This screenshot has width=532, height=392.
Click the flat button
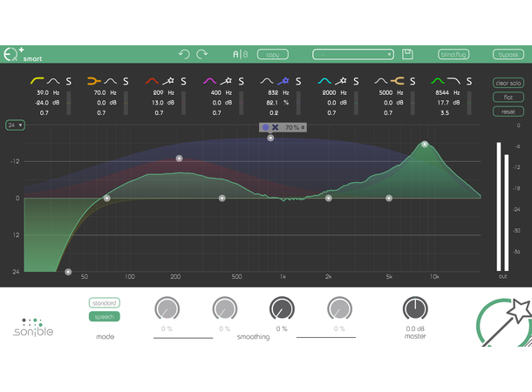[508, 98]
